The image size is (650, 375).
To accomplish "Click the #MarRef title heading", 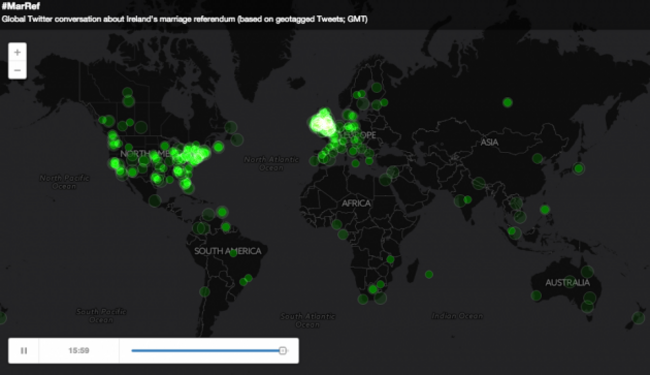I will coord(21,6).
